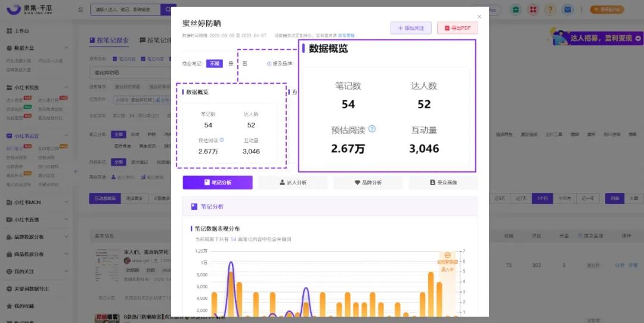Switch to the 受众画像 tab
This screenshot has height=323, width=644.
[x=443, y=183]
